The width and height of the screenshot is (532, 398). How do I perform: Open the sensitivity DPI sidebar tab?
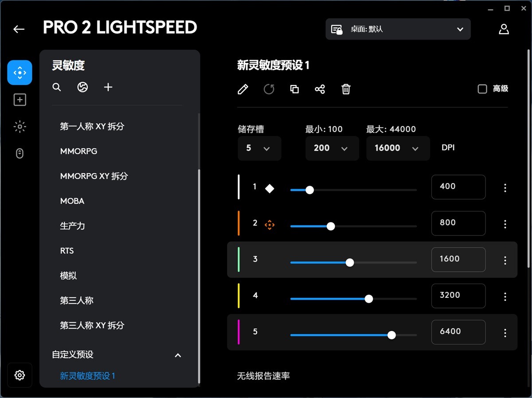[x=20, y=73]
